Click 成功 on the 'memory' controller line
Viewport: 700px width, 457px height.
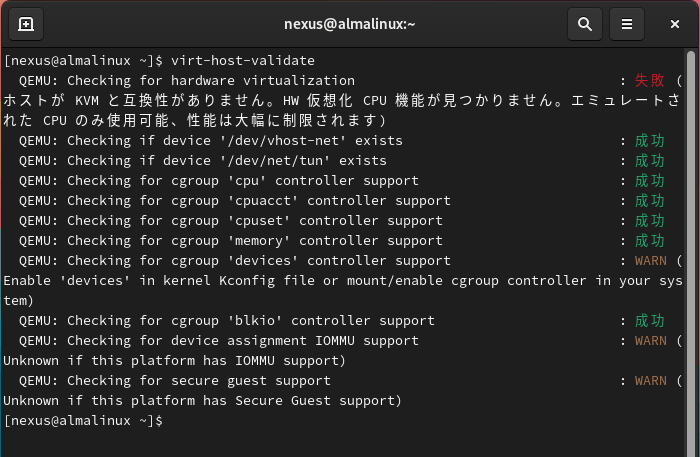coord(649,241)
